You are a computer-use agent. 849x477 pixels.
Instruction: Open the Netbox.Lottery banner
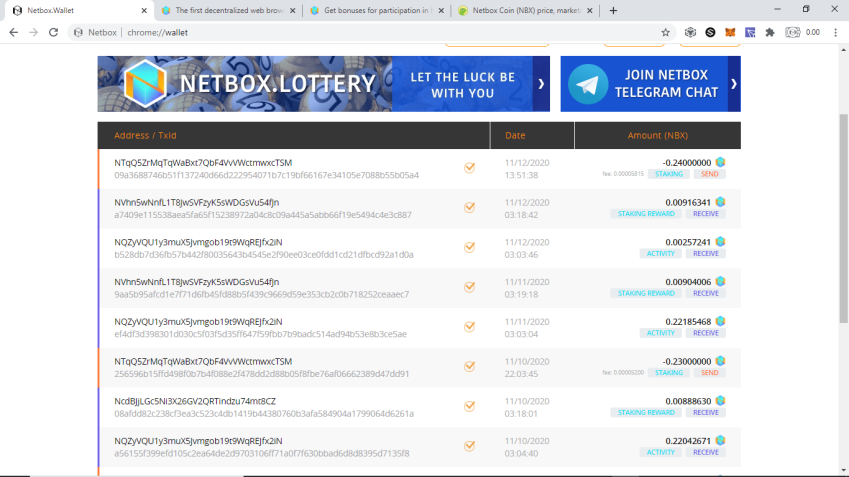323,84
